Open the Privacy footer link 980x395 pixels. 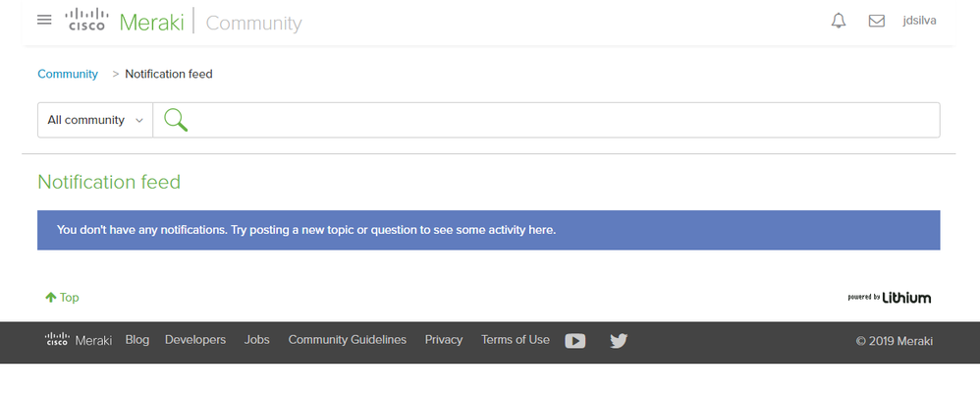click(444, 340)
